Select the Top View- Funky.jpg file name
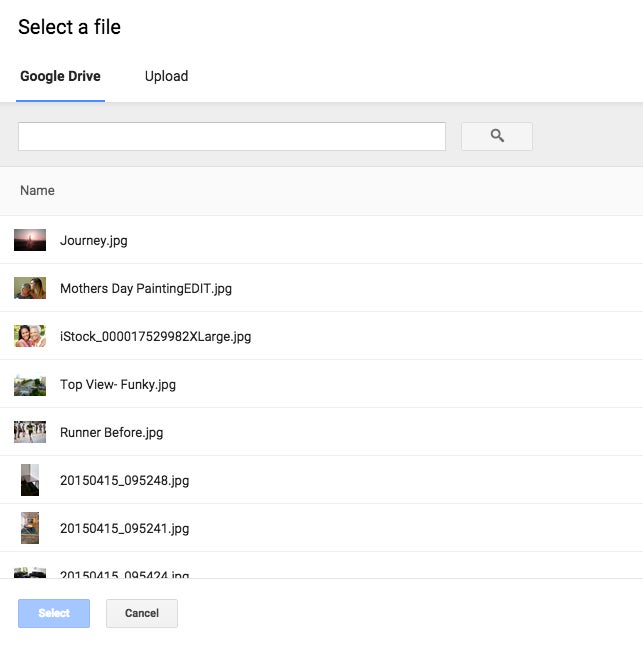 point(118,384)
